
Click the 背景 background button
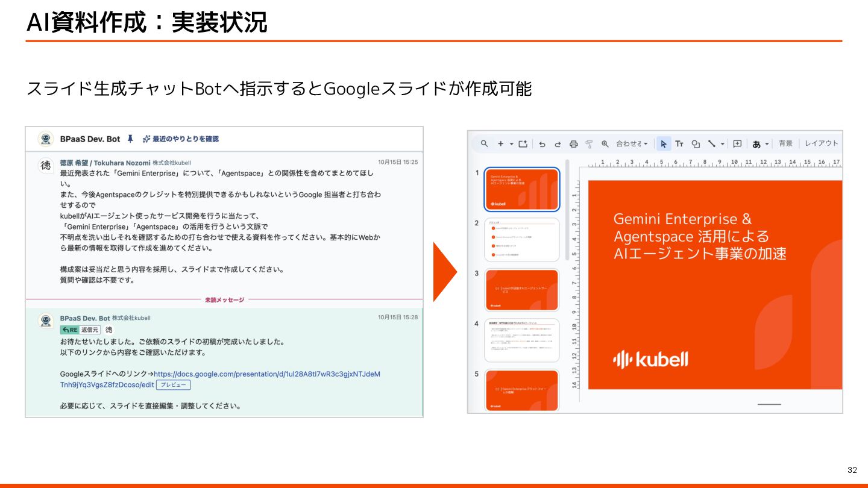click(x=785, y=143)
